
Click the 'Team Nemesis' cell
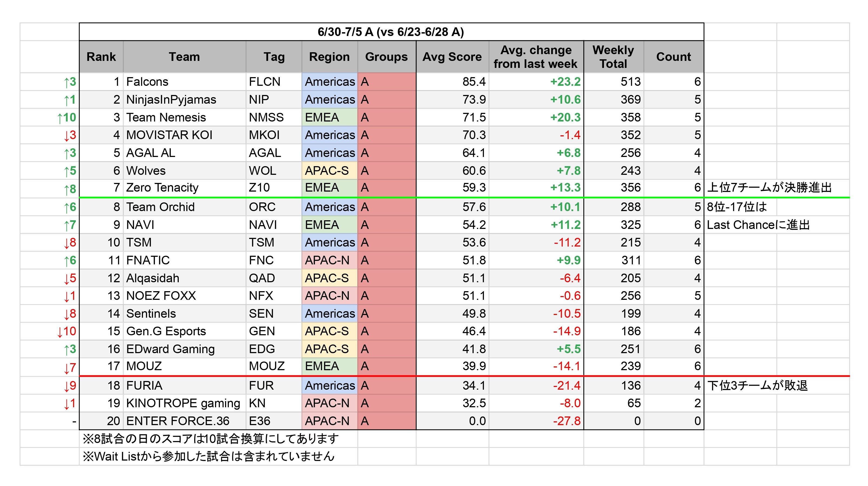click(x=184, y=117)
